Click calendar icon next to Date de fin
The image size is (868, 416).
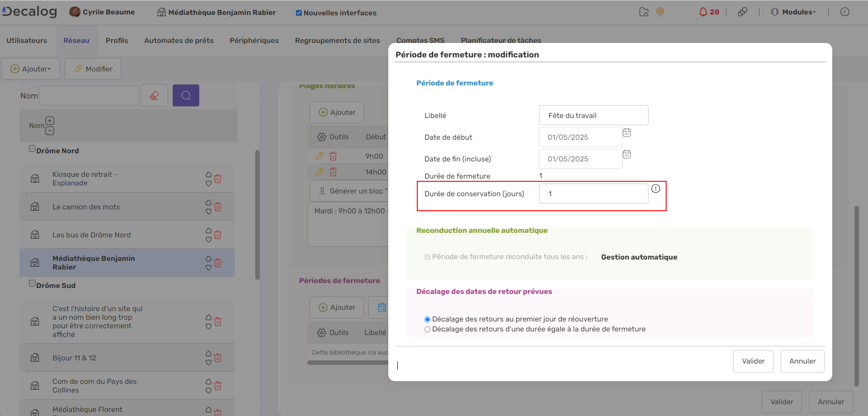(x=626, y=155)
